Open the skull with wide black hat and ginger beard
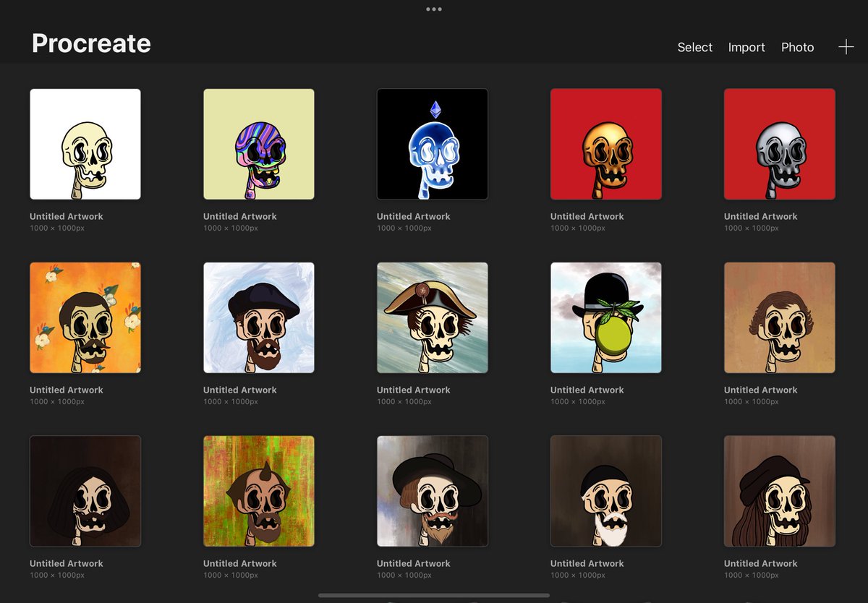 [433, 491]
